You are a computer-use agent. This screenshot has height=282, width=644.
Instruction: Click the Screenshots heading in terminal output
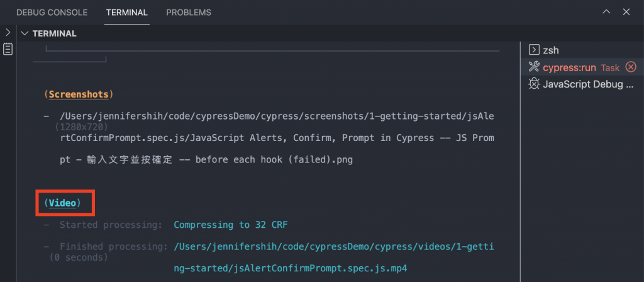[79, 94]
